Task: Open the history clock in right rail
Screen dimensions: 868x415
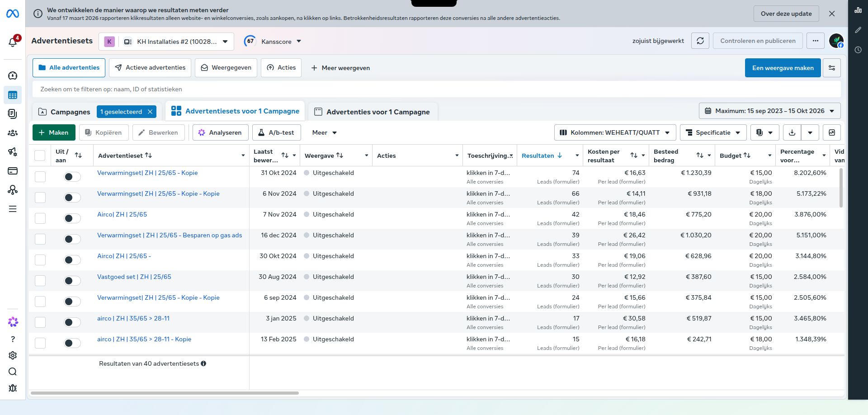Action: (x=858, y=50)
